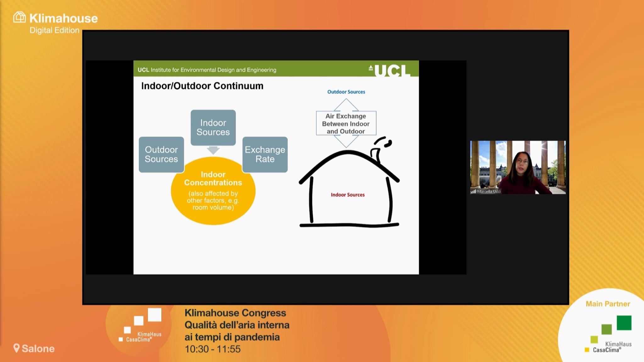Click the Outdoor Sources grey box

click(161, 154)
